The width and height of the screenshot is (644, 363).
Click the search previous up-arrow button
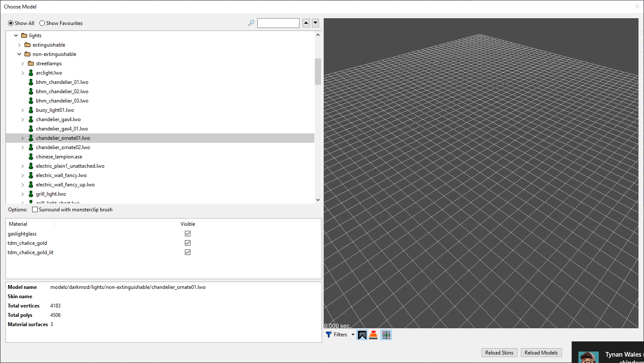306,23
